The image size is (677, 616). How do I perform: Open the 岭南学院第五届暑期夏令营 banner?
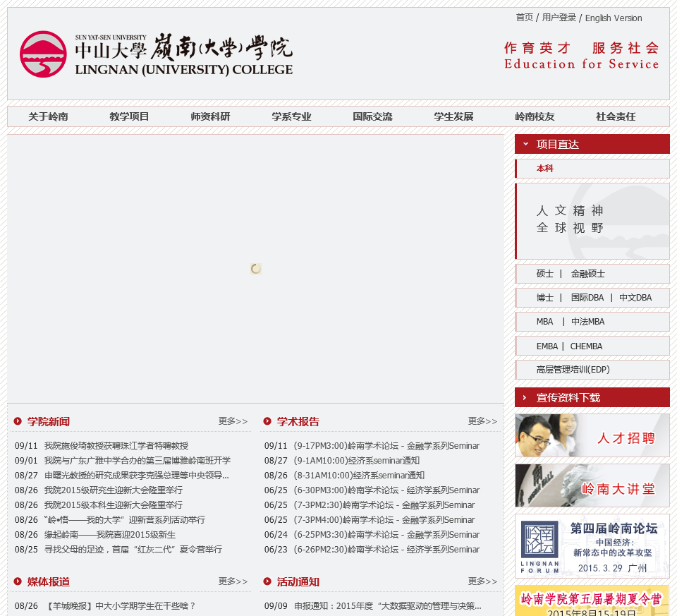[592, 600]
